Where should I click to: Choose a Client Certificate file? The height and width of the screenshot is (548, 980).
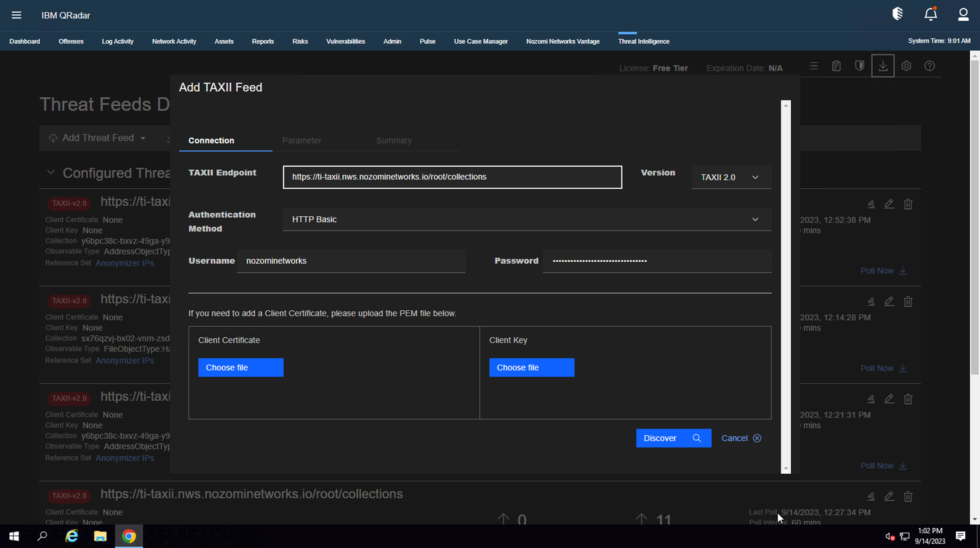[x=241, y=368]
